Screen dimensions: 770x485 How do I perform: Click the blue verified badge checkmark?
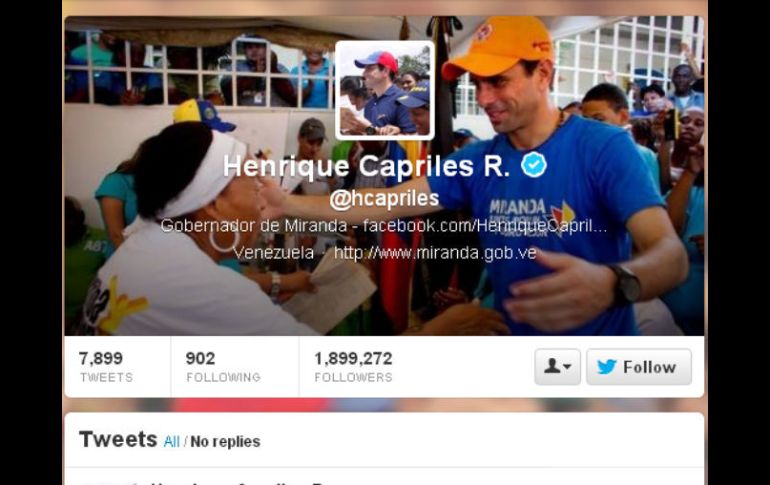coord(534,165)
